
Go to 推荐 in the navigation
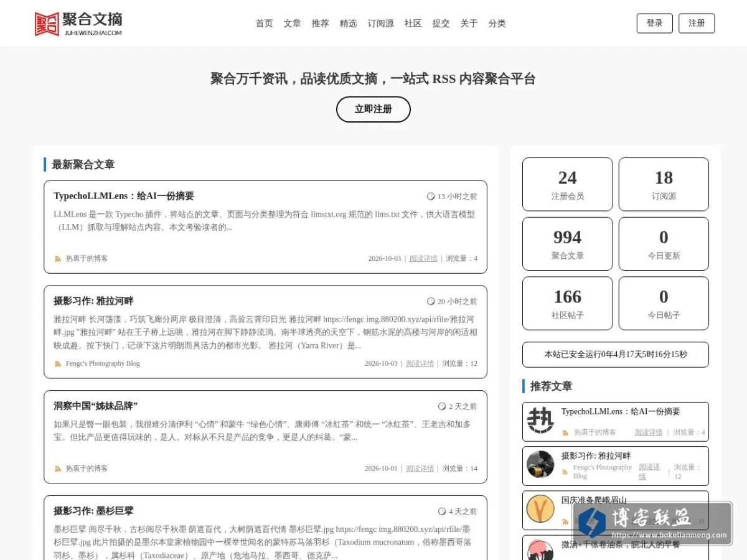321,24
